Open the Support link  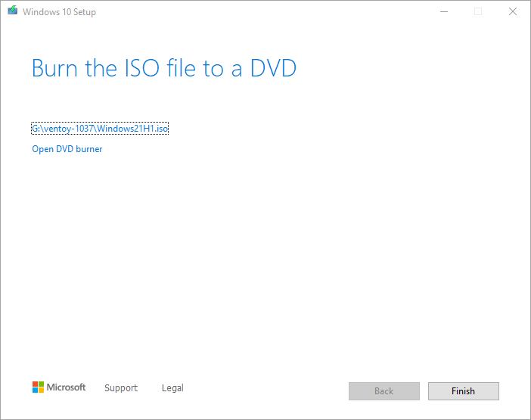[121, 387]
